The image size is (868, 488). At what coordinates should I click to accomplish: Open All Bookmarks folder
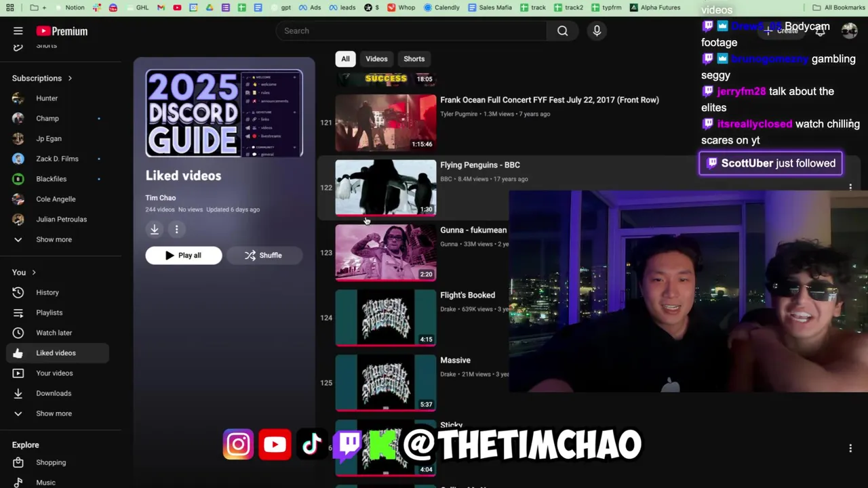pyautogui.click(x=839, y=7)
